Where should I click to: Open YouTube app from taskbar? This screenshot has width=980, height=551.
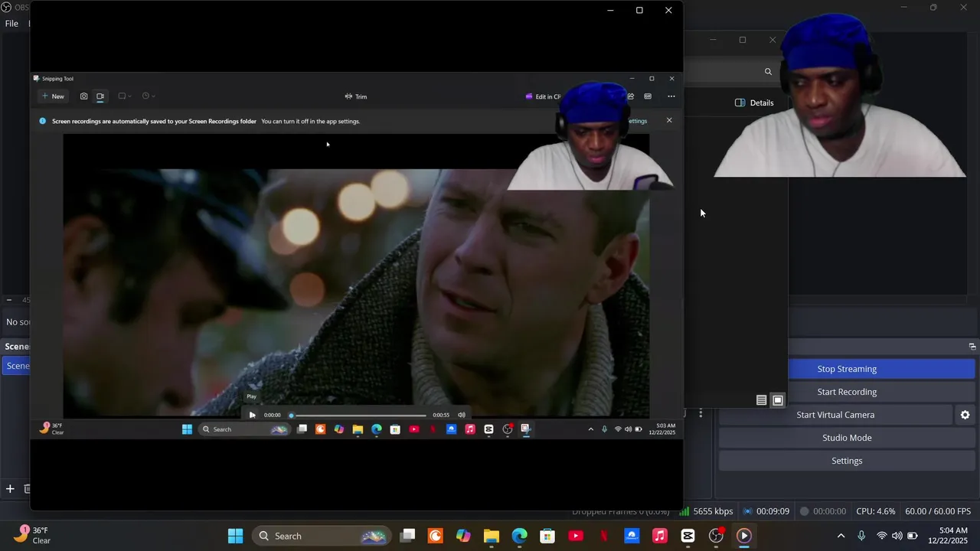576,536
